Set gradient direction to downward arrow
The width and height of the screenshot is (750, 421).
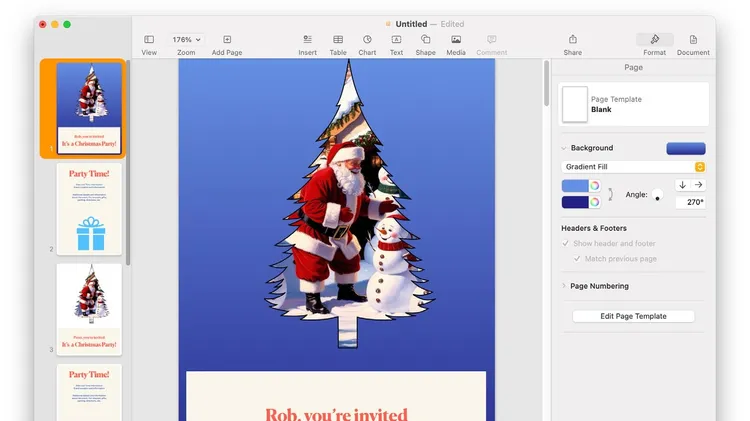click(683, 185)
